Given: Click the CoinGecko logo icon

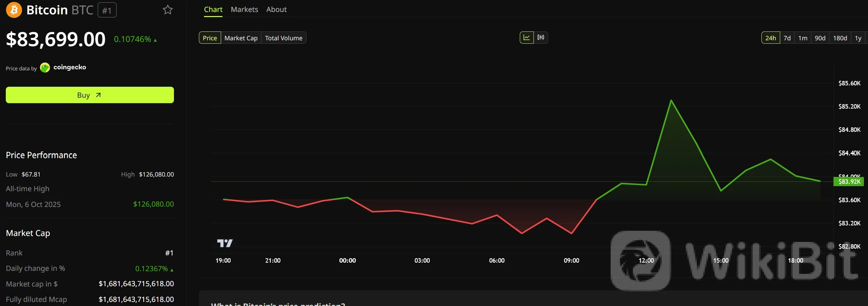Looking at the screenshot, I should pyautogui.click(x=45, y=68).
